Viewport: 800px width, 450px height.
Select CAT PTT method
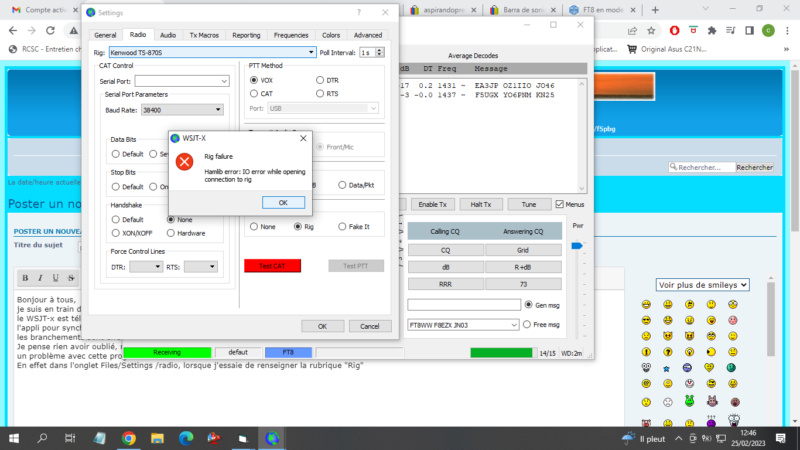tap(254, 93)
